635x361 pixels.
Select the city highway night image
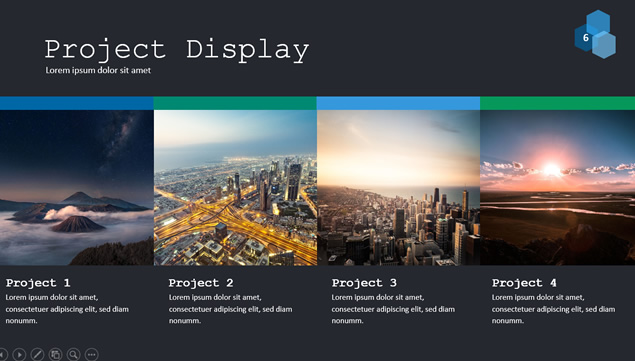coord(235,188)
